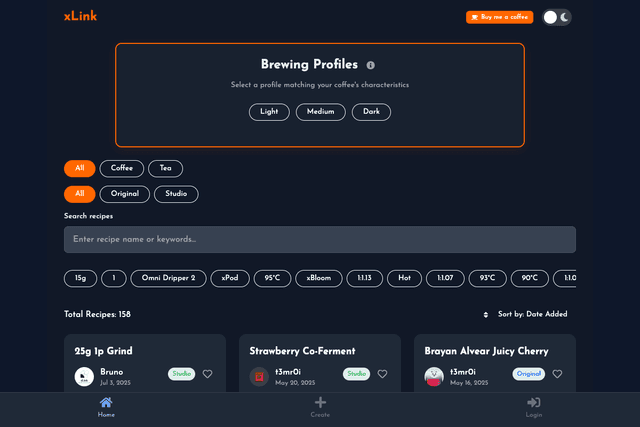Open Home from bottom navigation
Image resolution: width=640 pixels, height=427 pixels.
tap(106, 406)
